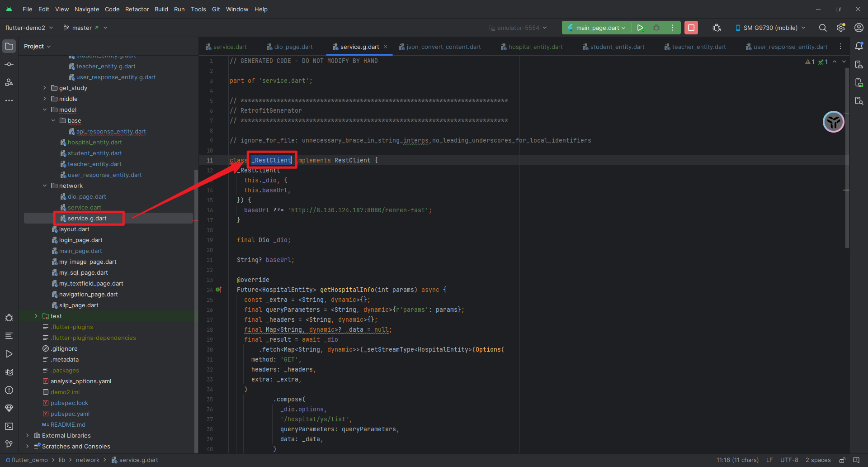
Task: Open Dart Analysis diamond icon
Action: (x=9, y=408)
